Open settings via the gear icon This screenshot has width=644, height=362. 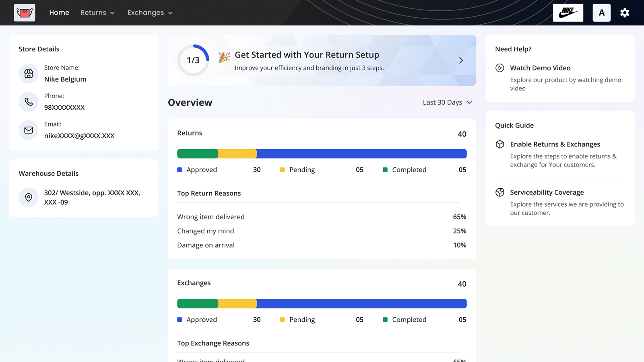click(x=624, y=13)
